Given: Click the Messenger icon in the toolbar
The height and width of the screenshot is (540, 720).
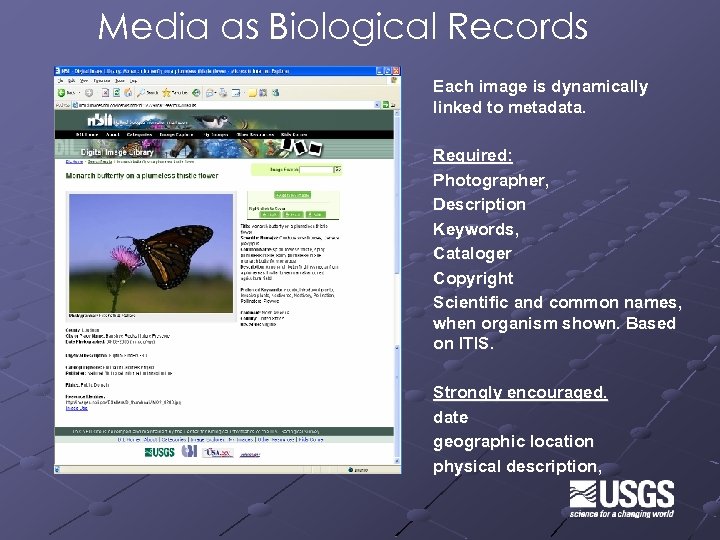Looking at the screenshot, I should [276, 93].
